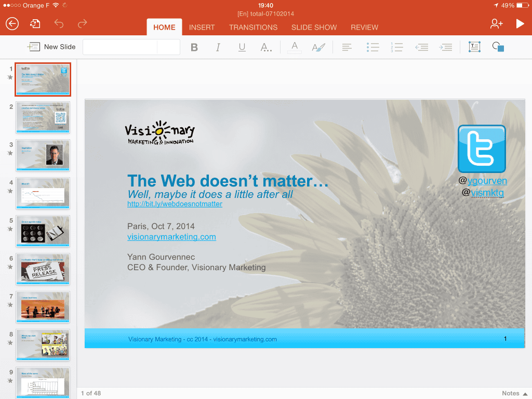Select slide 6 Press Release thumbnail
The height and width of the screenshot is (399, 532).
pos(43,269)
